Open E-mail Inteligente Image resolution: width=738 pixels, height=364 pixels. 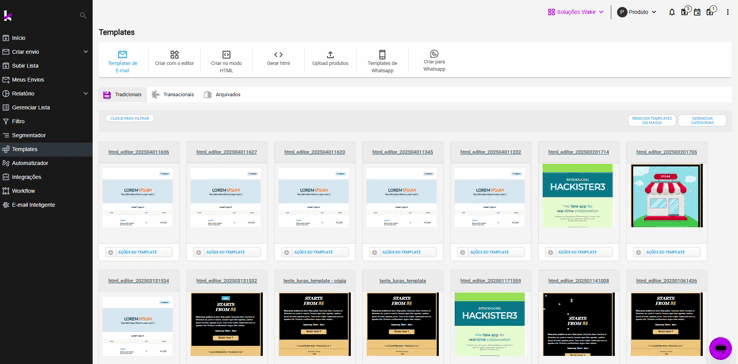[x=46, y=205]
